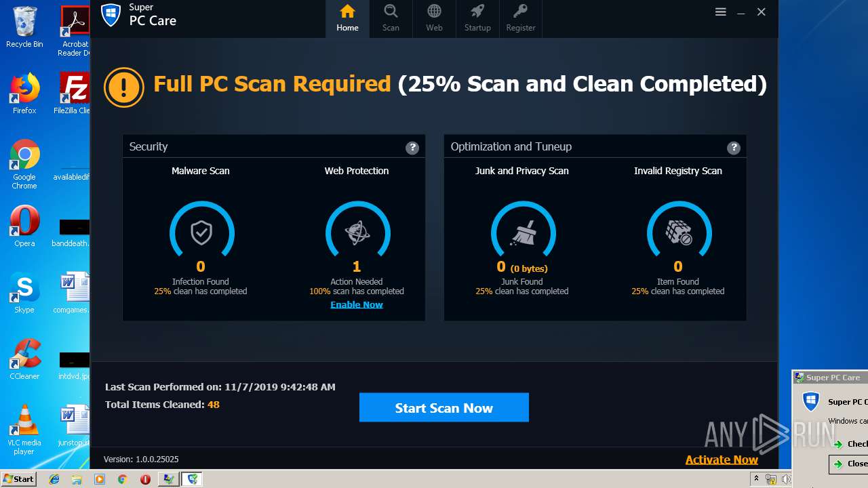Click the Check option in popup window
This screenshot has width=868, height=488.
tap(850, 444)
